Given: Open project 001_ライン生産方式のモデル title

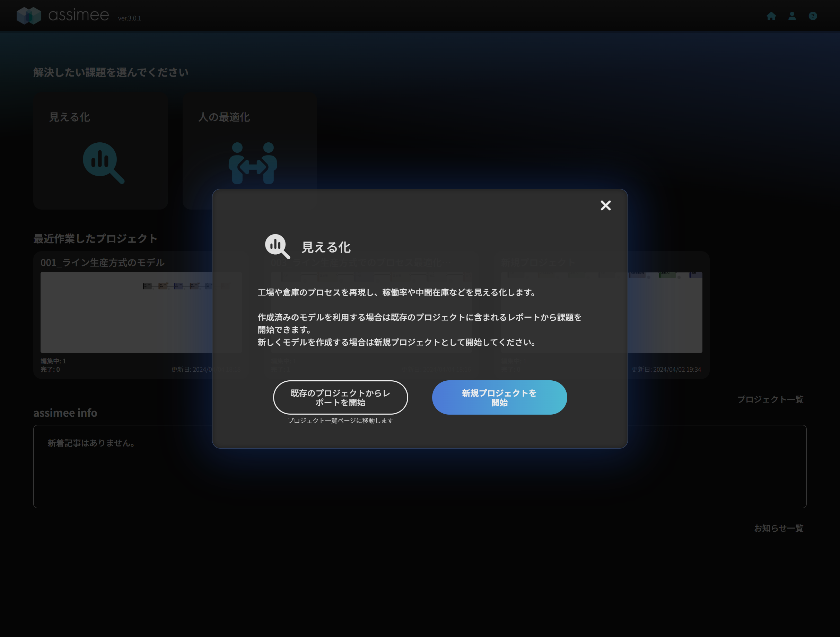Looking at the screenshot, I should [x=102, y=262].
